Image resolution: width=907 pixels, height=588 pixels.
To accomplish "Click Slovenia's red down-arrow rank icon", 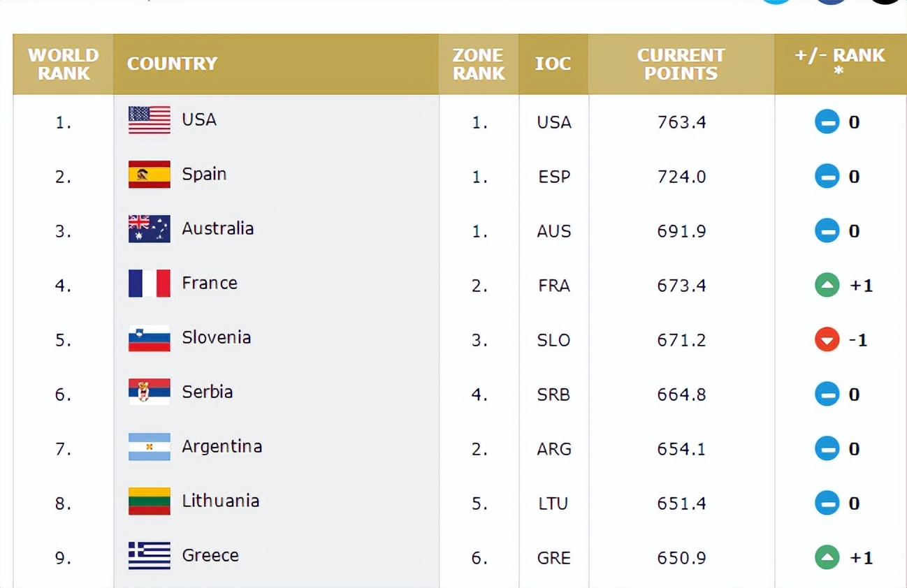I will (827, 339).
